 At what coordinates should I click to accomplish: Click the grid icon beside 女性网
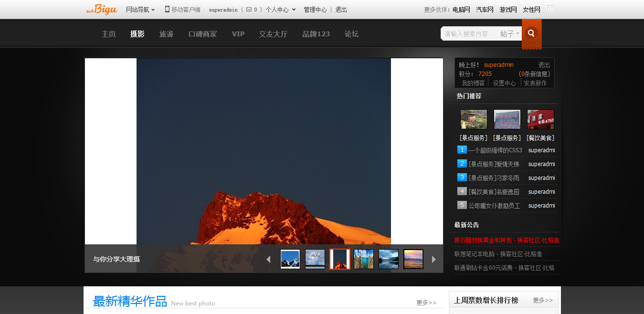click(x=550, y=9)
